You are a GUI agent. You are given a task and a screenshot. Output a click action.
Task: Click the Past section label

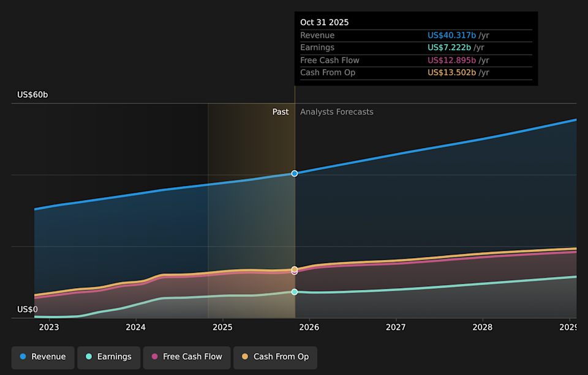coord(281,112)
